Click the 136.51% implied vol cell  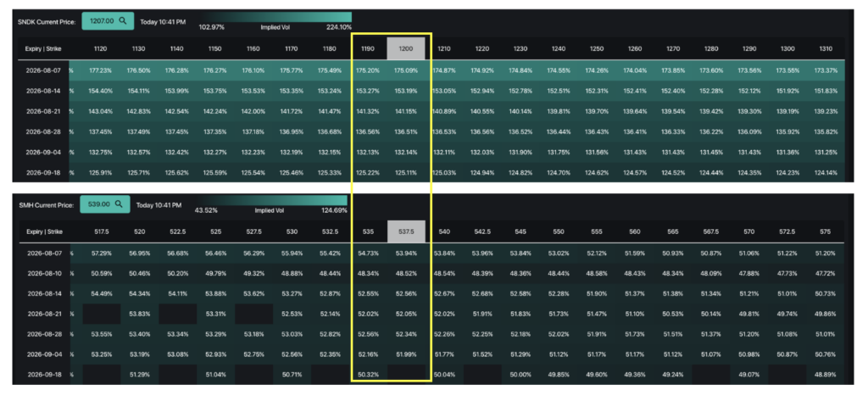click(406, 131)
